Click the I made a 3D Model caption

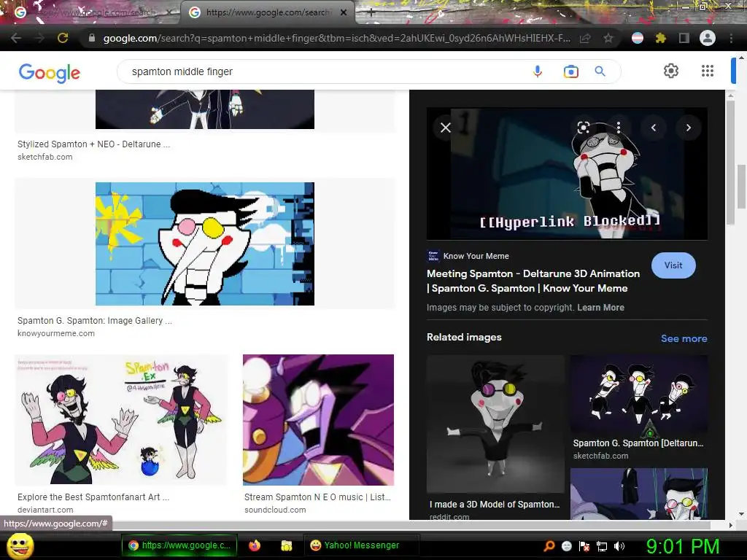495,505
